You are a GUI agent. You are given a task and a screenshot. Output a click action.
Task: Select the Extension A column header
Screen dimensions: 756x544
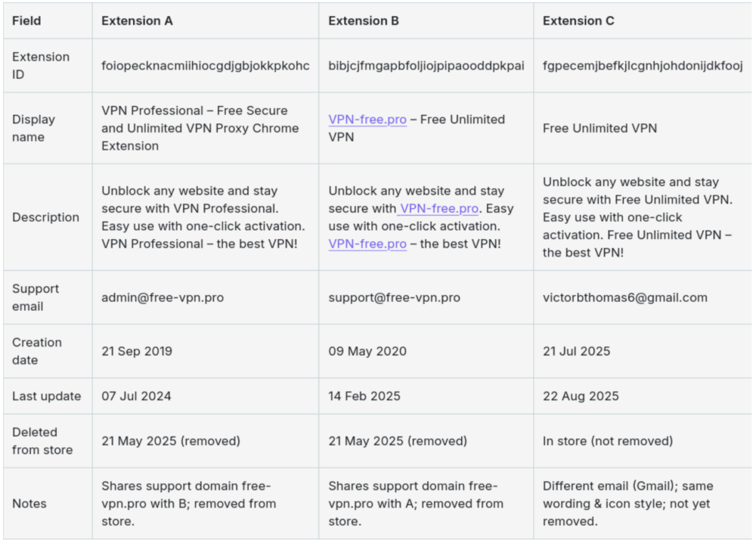[137, 21]
